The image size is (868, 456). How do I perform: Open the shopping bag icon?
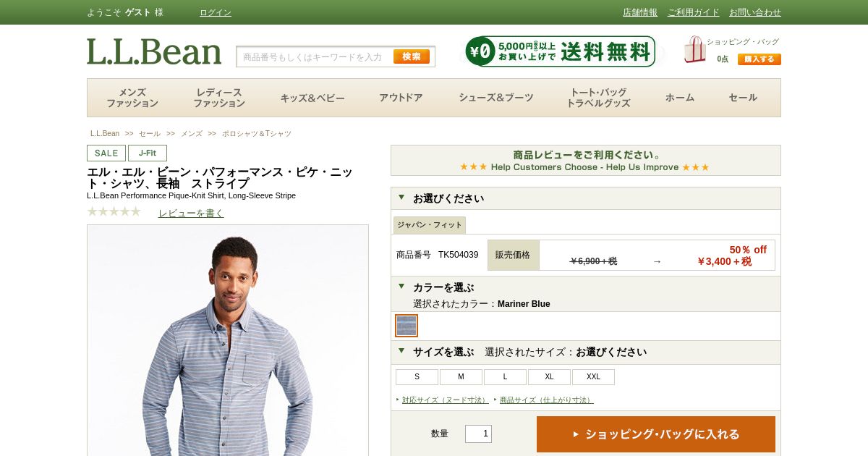tap(694, 49)
